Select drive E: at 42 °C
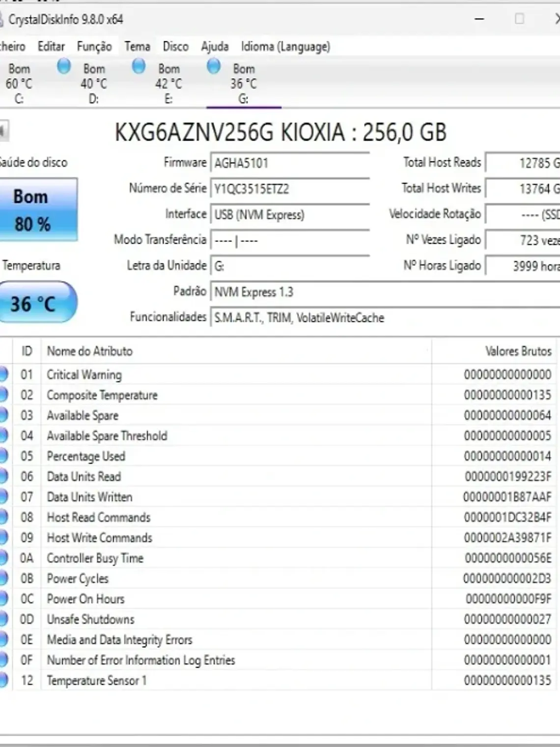The image size is (560, 747). click(168, 84)
